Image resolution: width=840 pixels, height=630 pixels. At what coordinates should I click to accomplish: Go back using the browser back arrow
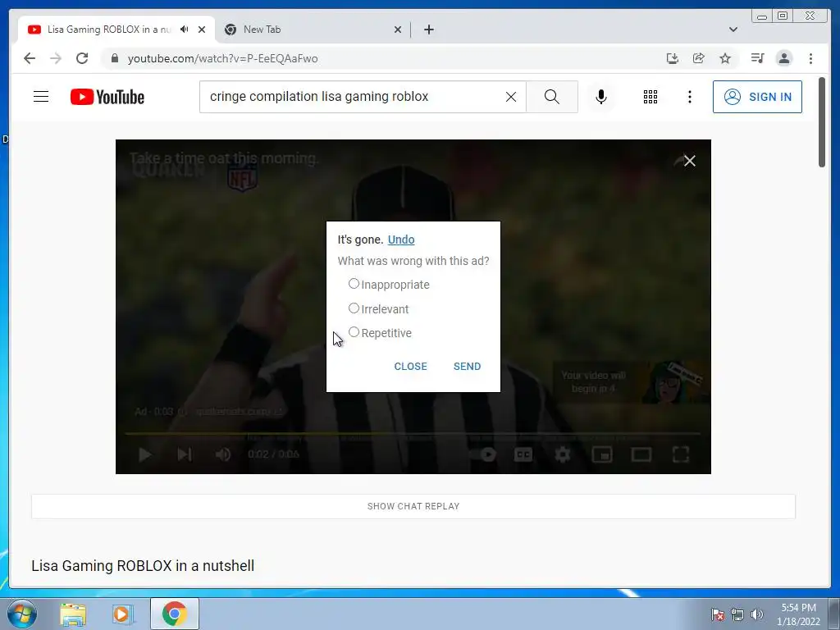coord(30,58)
